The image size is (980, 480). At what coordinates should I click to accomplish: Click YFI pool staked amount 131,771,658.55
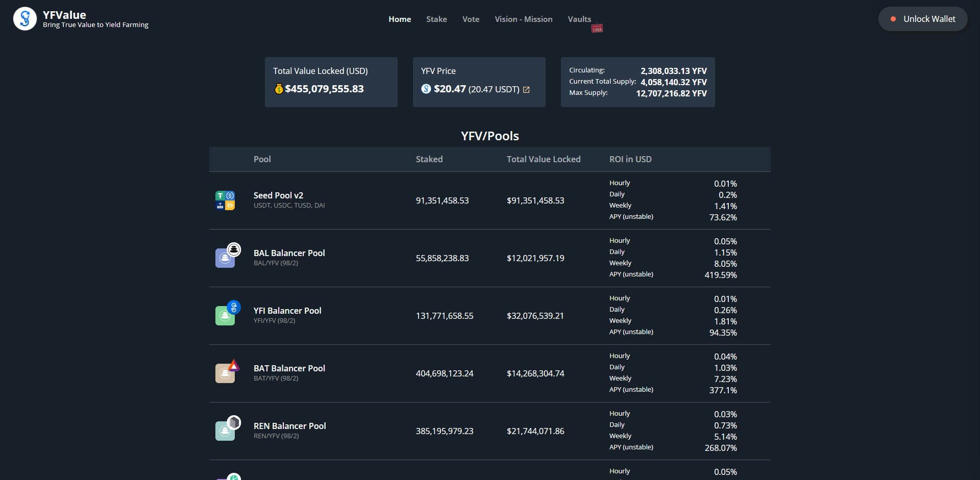[445, 316]
